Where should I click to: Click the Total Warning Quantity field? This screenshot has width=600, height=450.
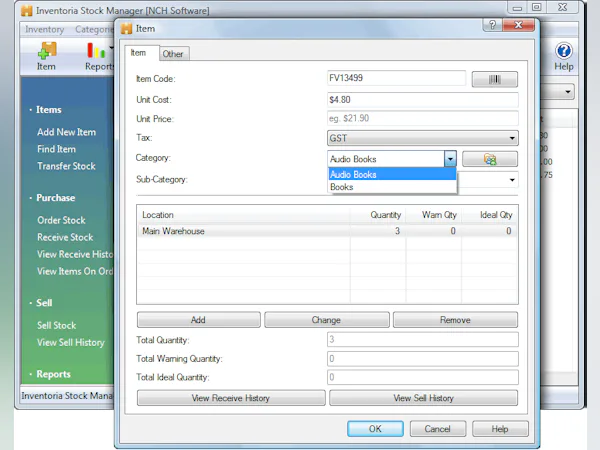point(422,359)
